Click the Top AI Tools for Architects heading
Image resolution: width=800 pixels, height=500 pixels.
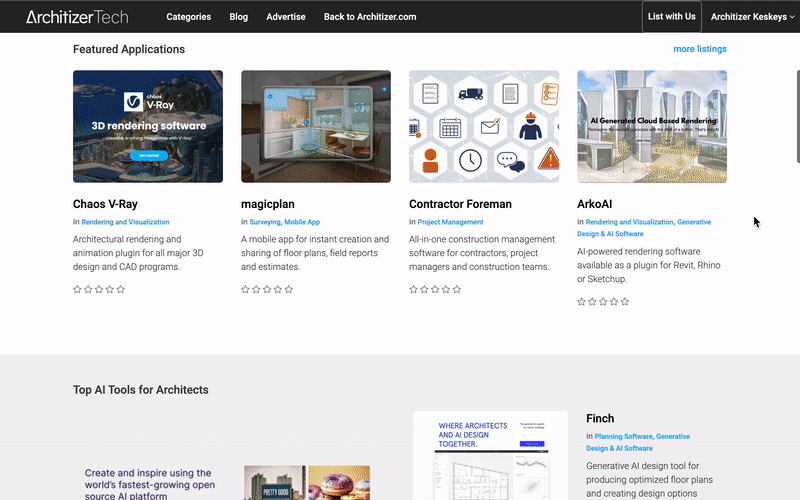tap(141, 390)
